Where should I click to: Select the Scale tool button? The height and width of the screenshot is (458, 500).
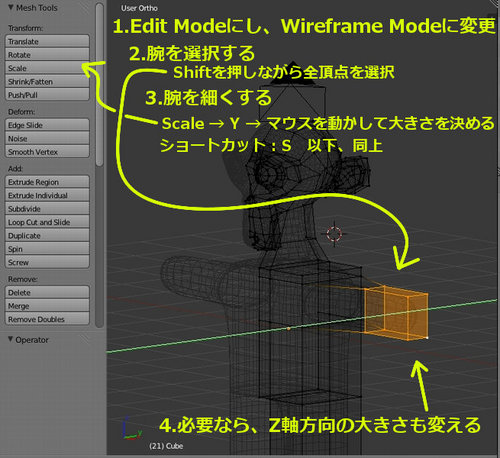[x=47, y=68]
